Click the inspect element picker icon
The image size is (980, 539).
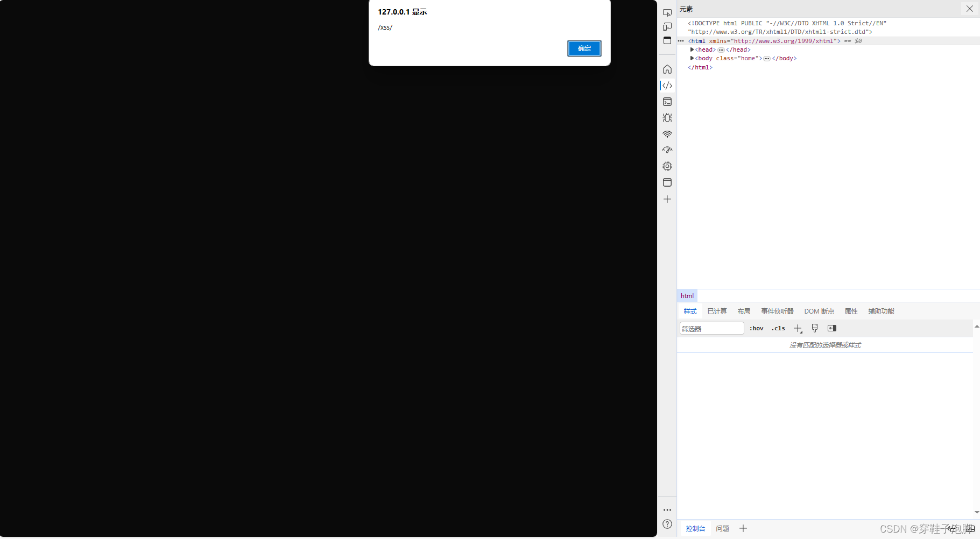click(x=667, y=12)
